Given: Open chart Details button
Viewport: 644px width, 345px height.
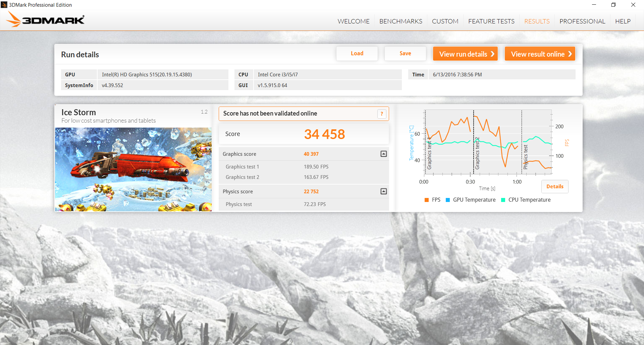Looking at the screenshot, I should pyautogui.click(x=555, y=187).
